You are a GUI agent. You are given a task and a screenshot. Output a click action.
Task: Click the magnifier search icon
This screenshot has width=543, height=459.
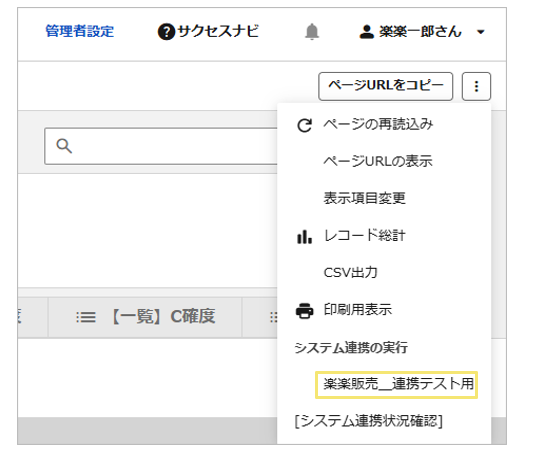tap(64, 146)
